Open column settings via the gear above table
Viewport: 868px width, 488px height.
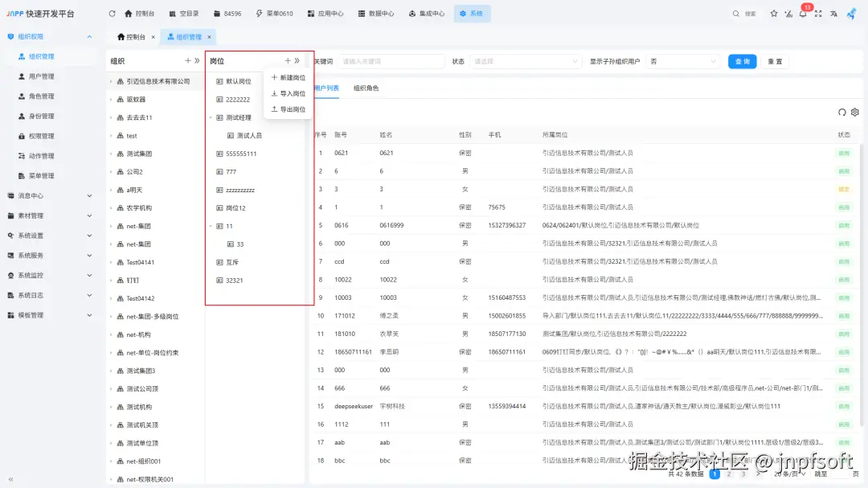[854, 113]
